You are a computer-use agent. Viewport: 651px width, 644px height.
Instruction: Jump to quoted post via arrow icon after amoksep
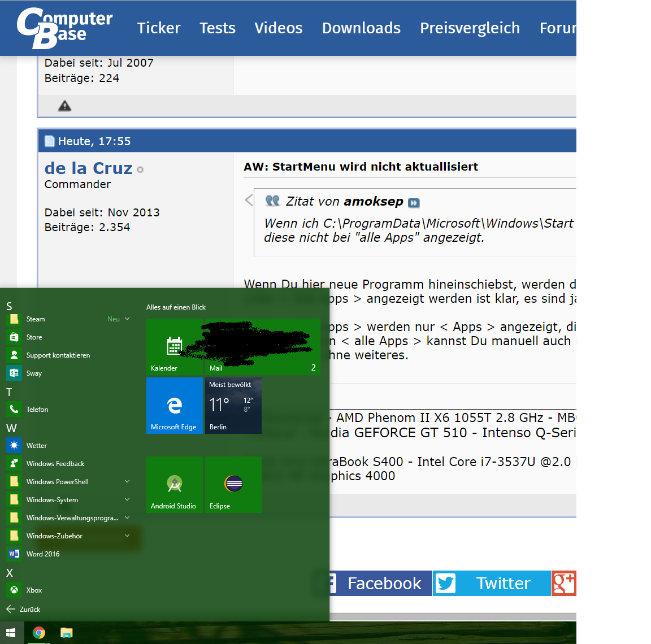coord(414,202)
